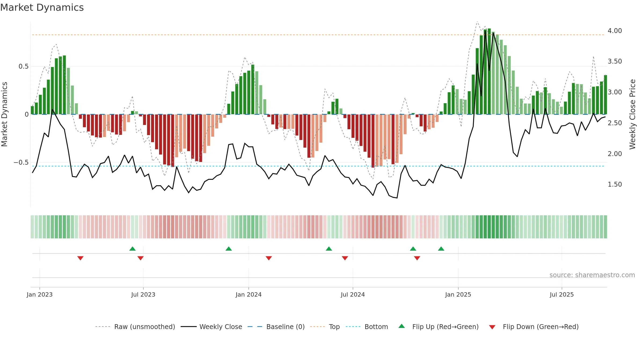The width and height of the screenshot is (644, 362).
Task: Click the tallest green bar in early 2025
Action: tap(489, 71)
